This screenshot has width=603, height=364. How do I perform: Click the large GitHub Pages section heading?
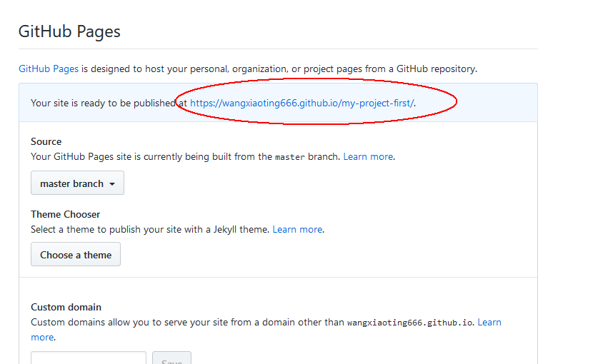(x=69, y=31)
